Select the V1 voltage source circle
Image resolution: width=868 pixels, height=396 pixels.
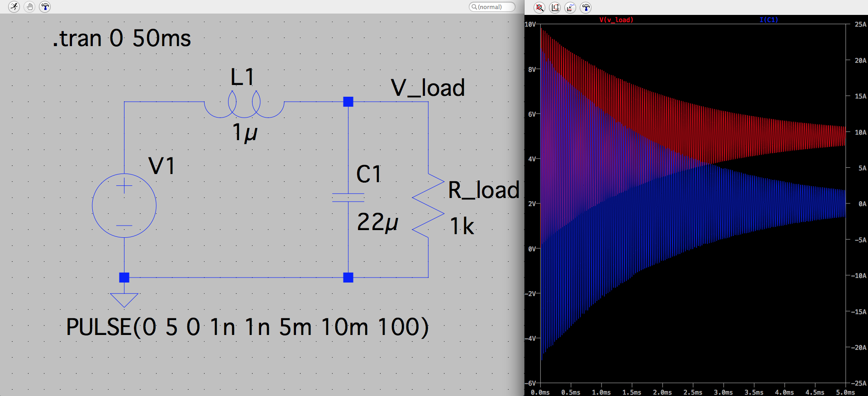[124, 206]
